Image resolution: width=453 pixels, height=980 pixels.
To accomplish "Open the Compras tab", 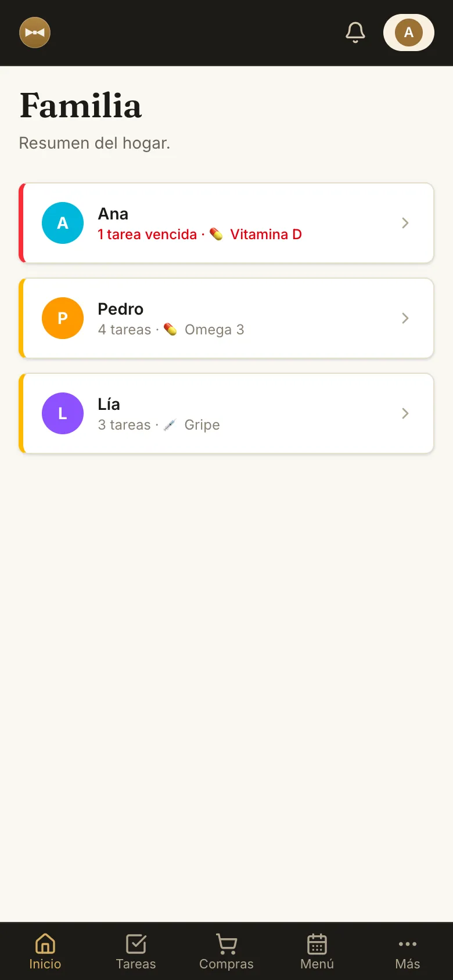I will [x=227, y=951].
